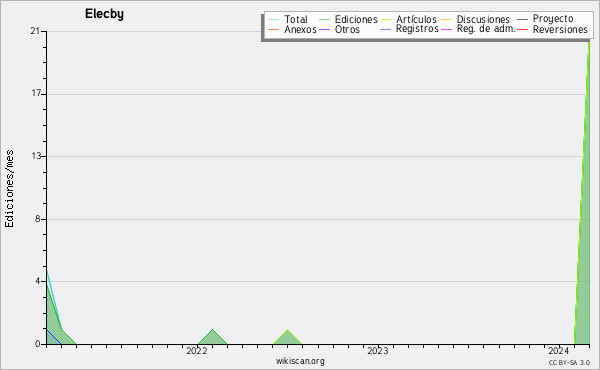The height and width of the screenshot is (370, 600).
Task: Click the blue Registros triangle at chart start
Action: pos(51,339)
